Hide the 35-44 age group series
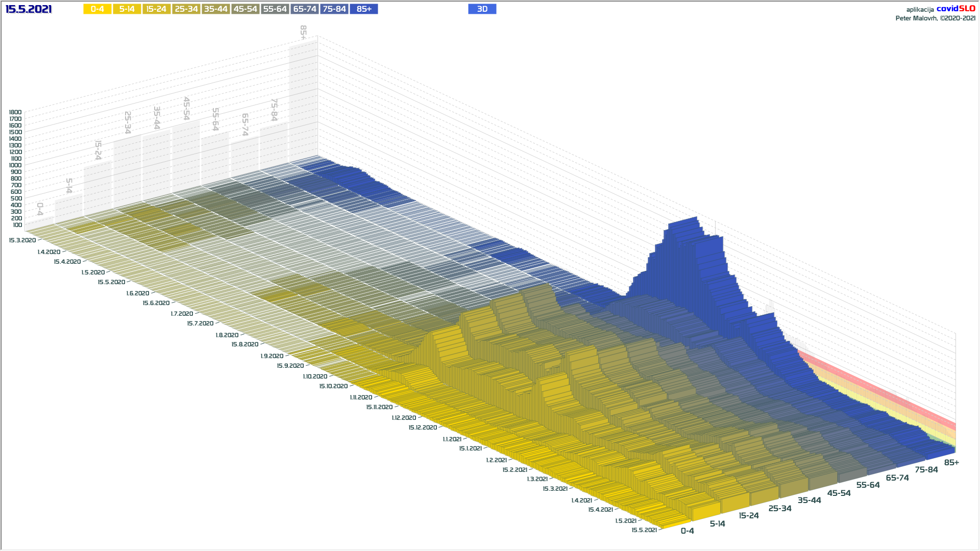This screenshot has width=980, height=551. pos(215,9)
